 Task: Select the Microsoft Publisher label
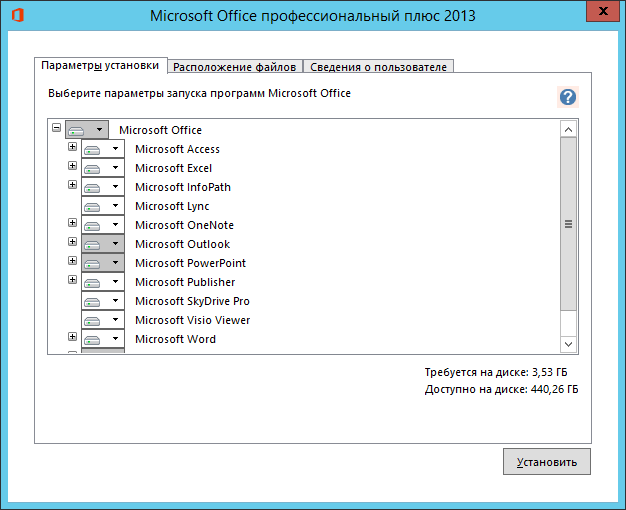click(185, 282)
